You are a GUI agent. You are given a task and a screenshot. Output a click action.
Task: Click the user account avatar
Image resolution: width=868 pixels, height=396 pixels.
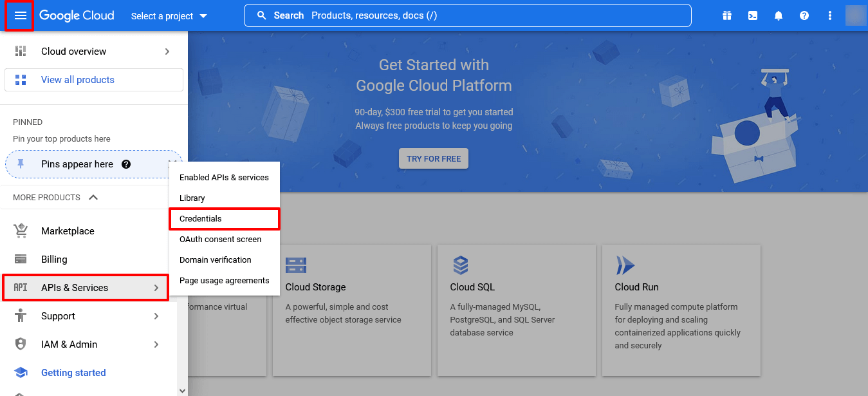pyautogui.click(x=856, y=15)
